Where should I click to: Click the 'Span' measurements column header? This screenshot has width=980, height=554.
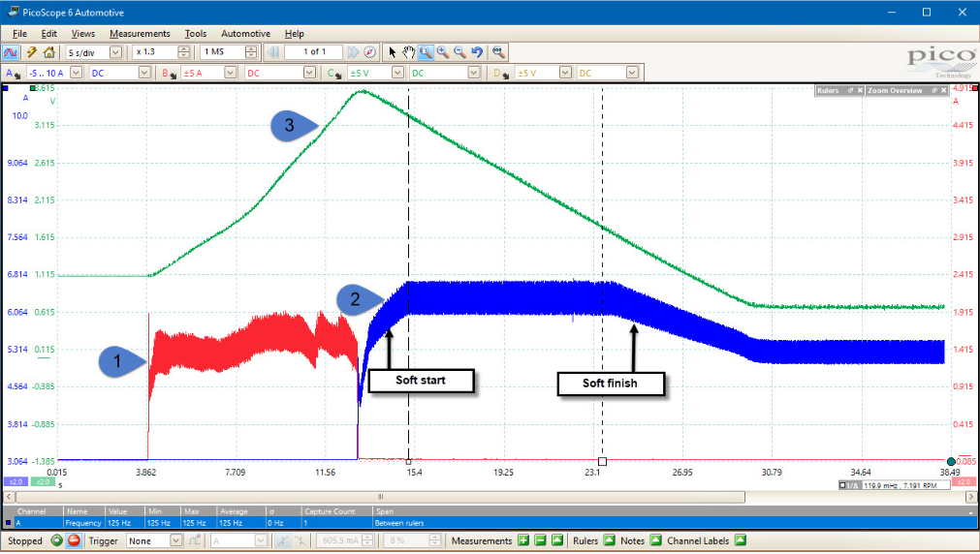click(x=385, y=511)
